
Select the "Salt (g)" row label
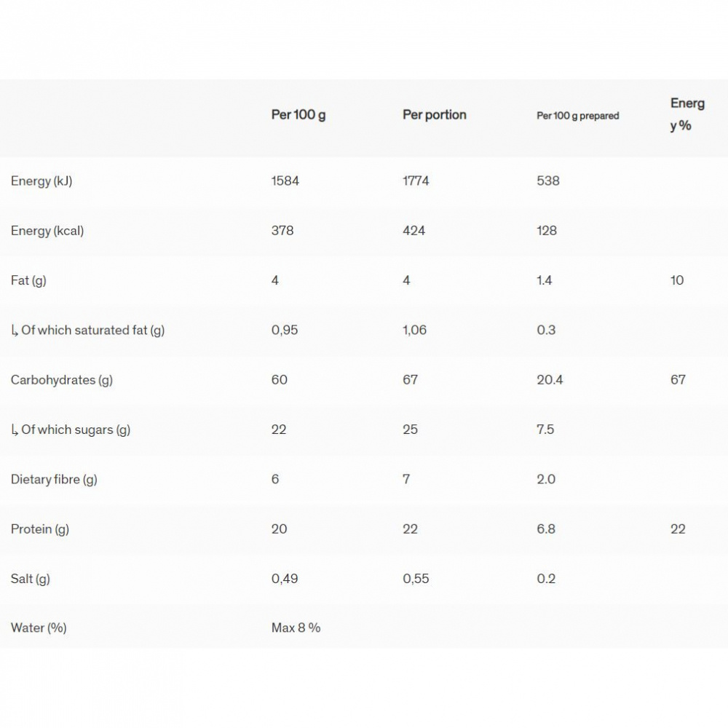pos(31,579)
